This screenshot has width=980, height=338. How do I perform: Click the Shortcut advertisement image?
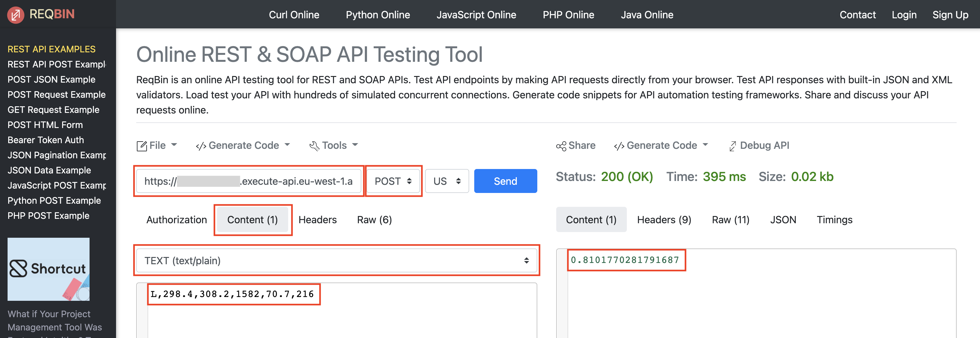click(x=48, y=269)
